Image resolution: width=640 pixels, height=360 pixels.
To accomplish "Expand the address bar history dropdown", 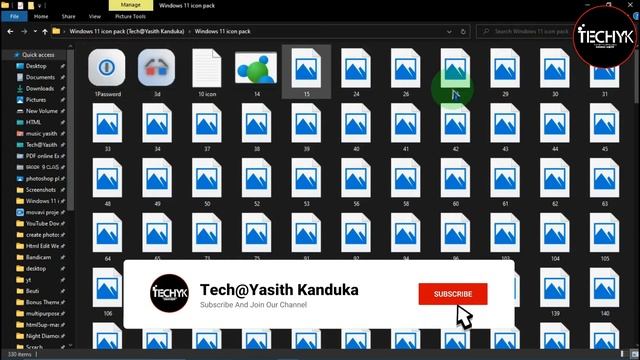I will pos(449,31).
